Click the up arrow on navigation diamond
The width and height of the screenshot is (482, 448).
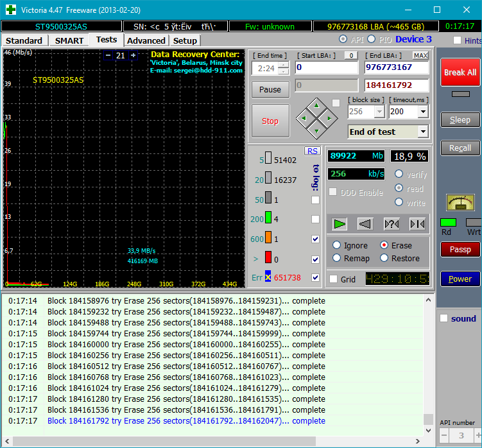pos(315,106)
